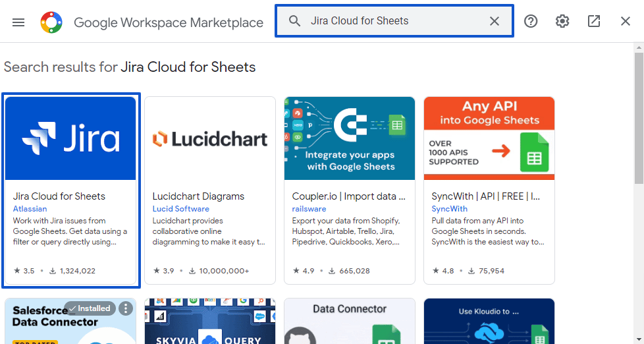
Task: Click the Installed badge on Salesforce card
Action: (x=90, y=308)
